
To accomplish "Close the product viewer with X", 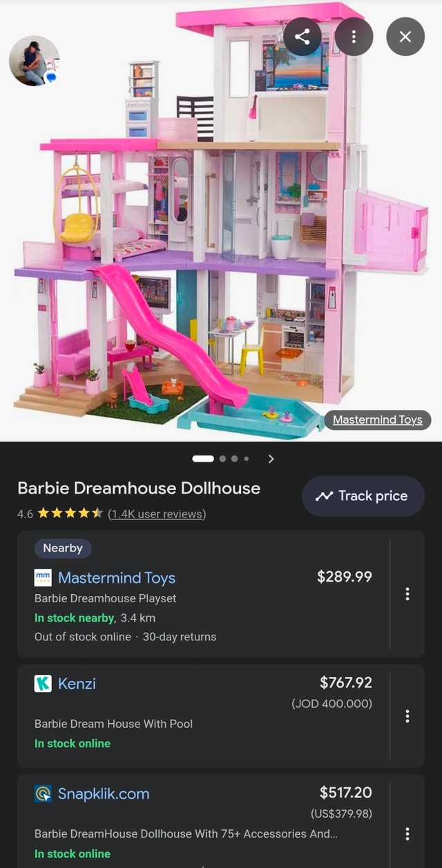I will [405, 37].
